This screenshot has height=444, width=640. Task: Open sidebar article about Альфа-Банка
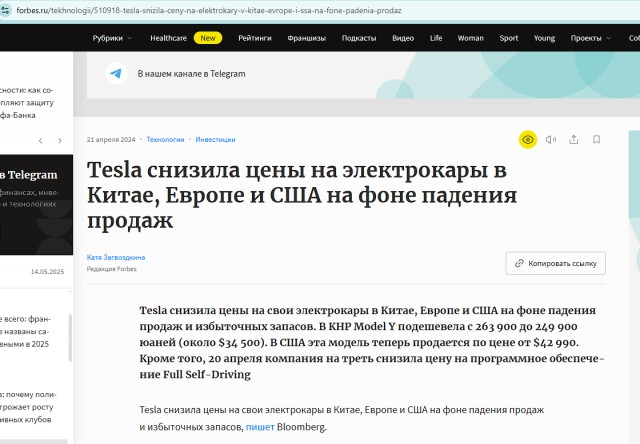(x=27, y=103)
